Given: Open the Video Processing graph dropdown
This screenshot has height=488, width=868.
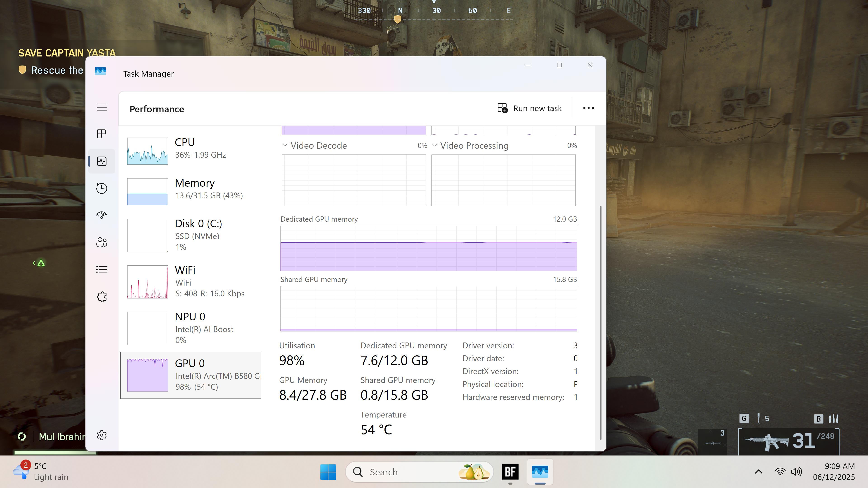Looking at the screenshot, I should 435,145.
